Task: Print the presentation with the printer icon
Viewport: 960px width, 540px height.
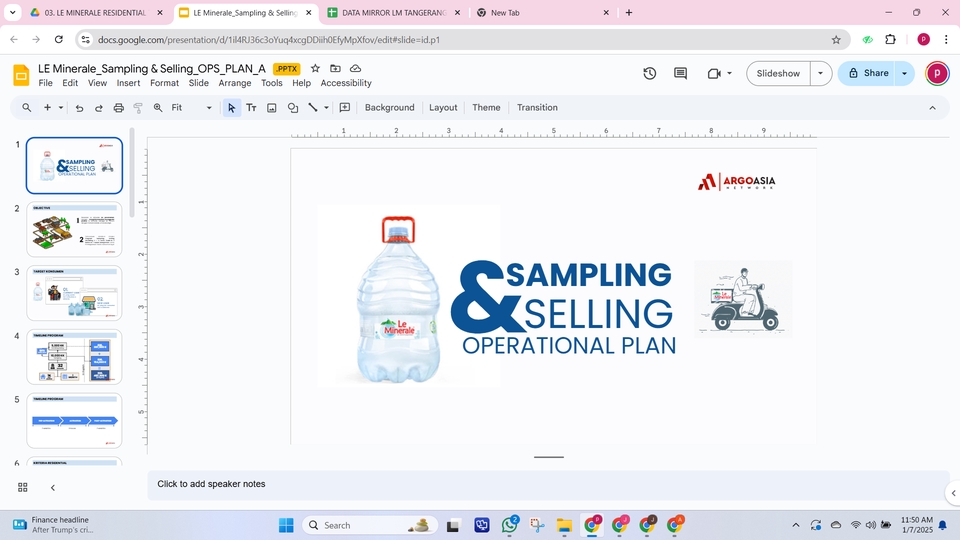Action: 119,108
